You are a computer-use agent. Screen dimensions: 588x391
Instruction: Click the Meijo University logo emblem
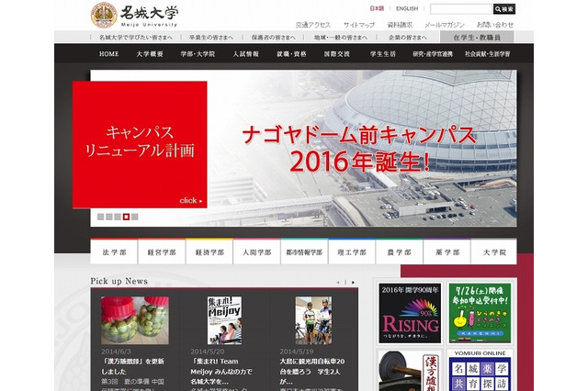pyautogui.click(x=104, y=16)
